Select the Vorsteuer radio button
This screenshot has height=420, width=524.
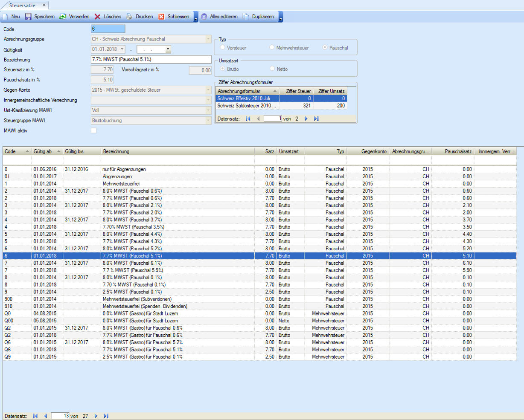(222, 48)
